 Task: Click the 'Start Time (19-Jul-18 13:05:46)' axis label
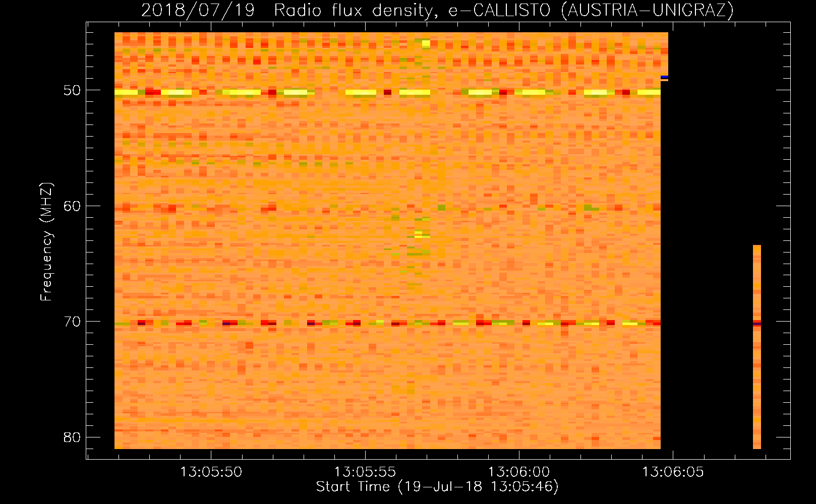[437, 487]
